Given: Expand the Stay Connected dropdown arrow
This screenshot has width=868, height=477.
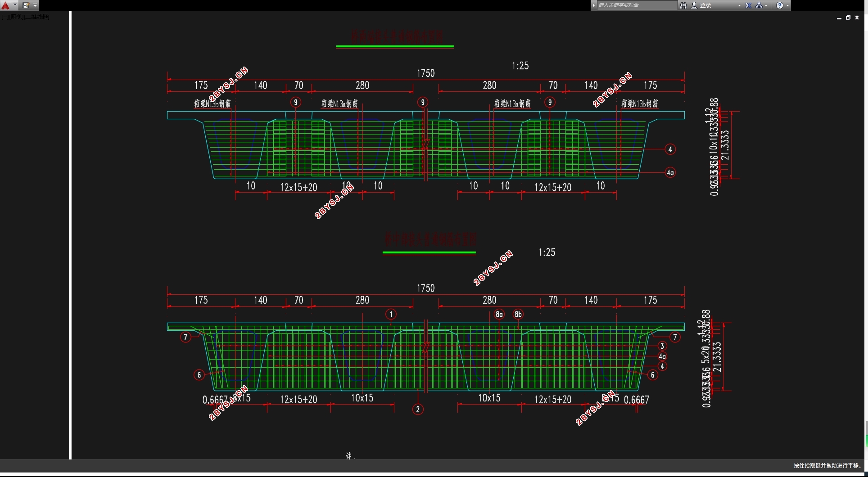Looking at the screenshot, I should tap(766, 5).
